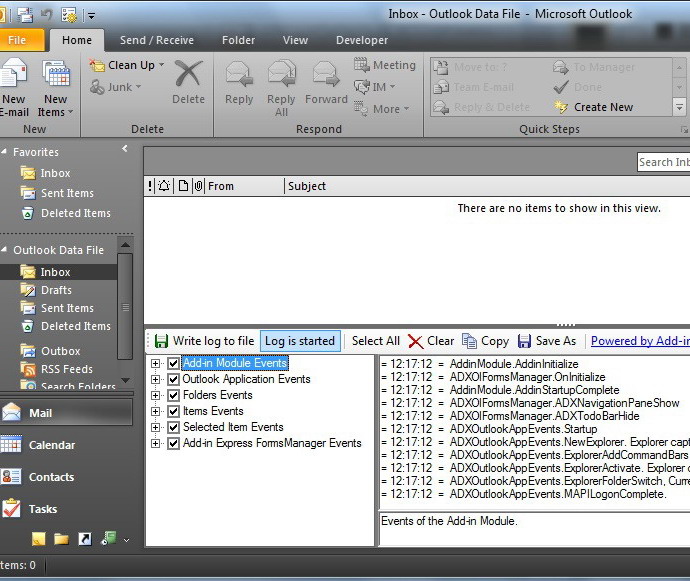Click the Reply All icon
The image size is (690, 581).
(x=282, y=73)
